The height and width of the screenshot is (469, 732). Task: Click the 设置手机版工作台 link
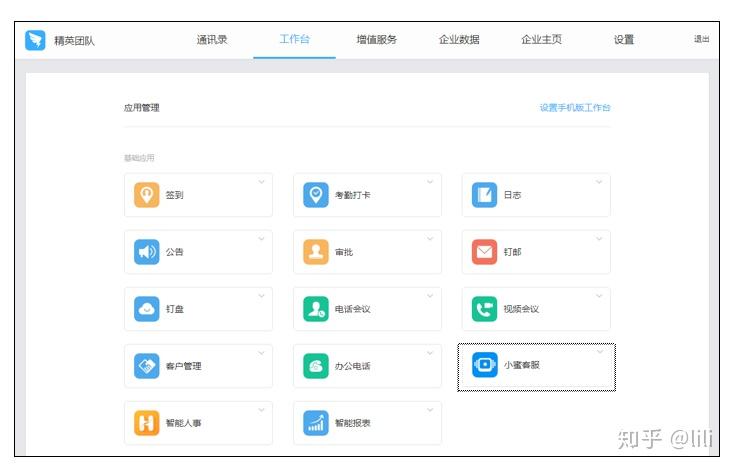pos(575,108)
